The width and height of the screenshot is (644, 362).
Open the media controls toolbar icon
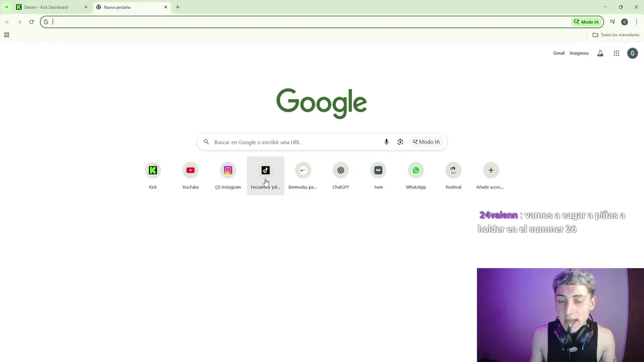[612, 22]
